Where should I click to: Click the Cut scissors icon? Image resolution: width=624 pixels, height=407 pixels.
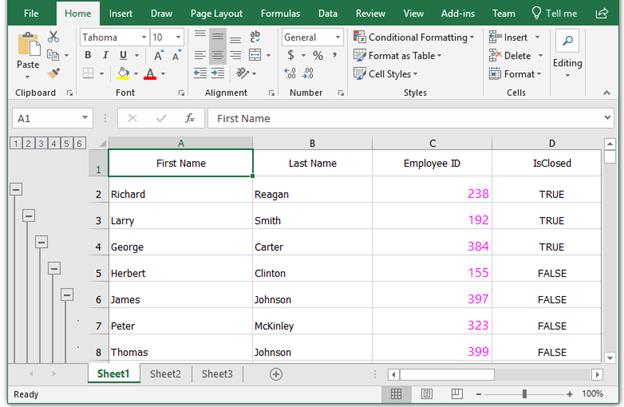point(53,37)
